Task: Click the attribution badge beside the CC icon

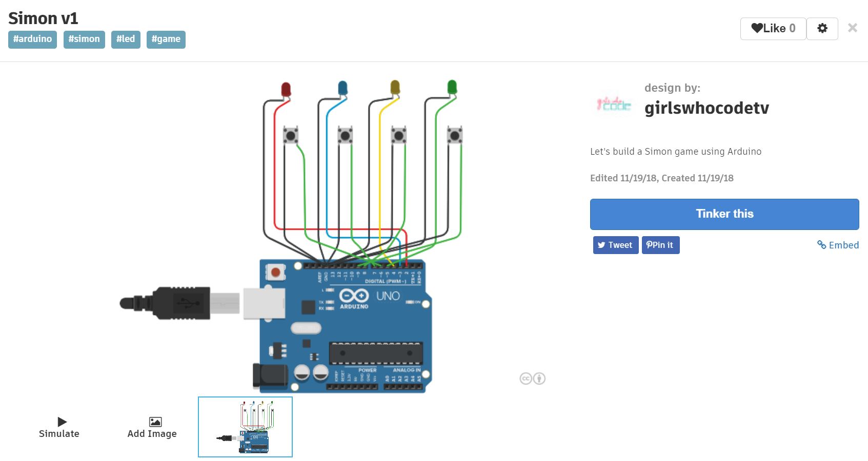Action: [538, 379]
